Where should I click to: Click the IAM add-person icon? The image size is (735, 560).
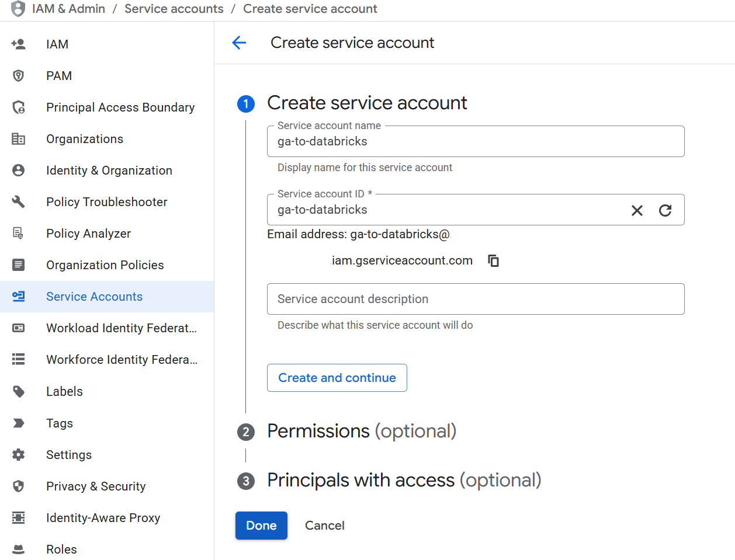(19, 44)
